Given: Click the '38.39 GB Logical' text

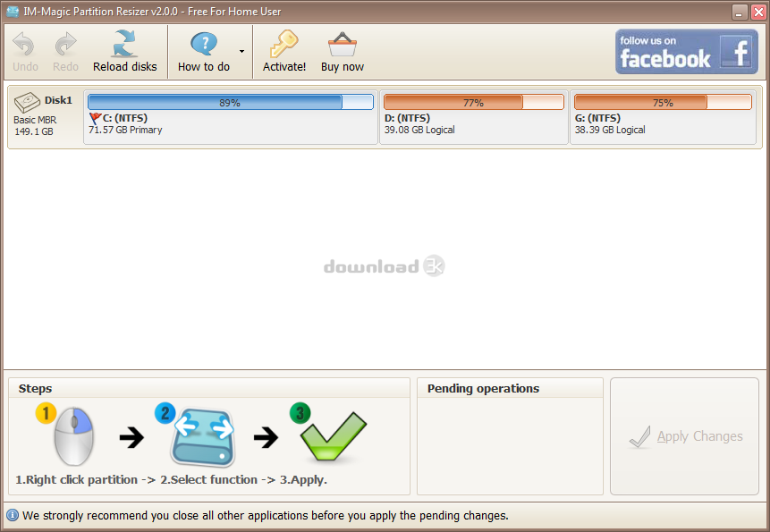Looking at the screenshot, I should click(x=610, y=130).
